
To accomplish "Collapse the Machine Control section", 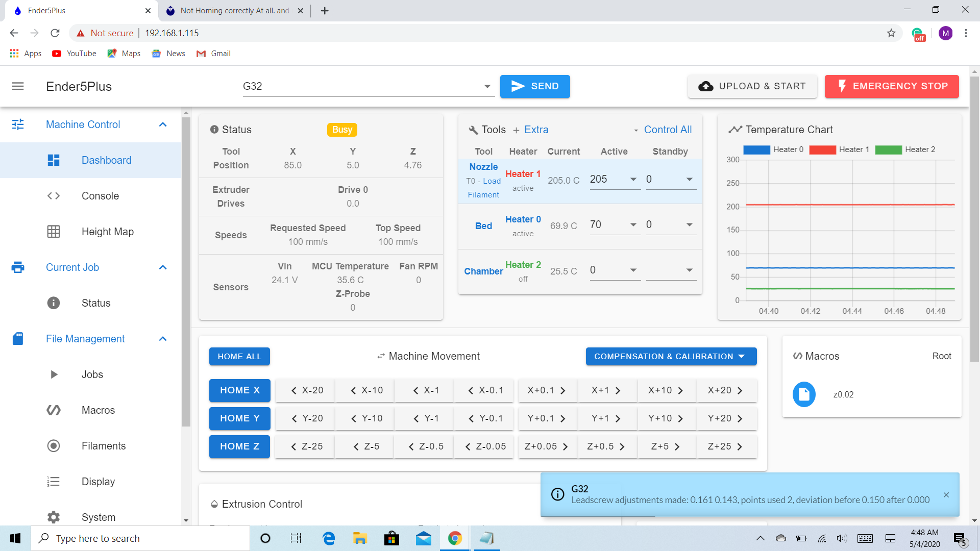I will pos(163,124).
